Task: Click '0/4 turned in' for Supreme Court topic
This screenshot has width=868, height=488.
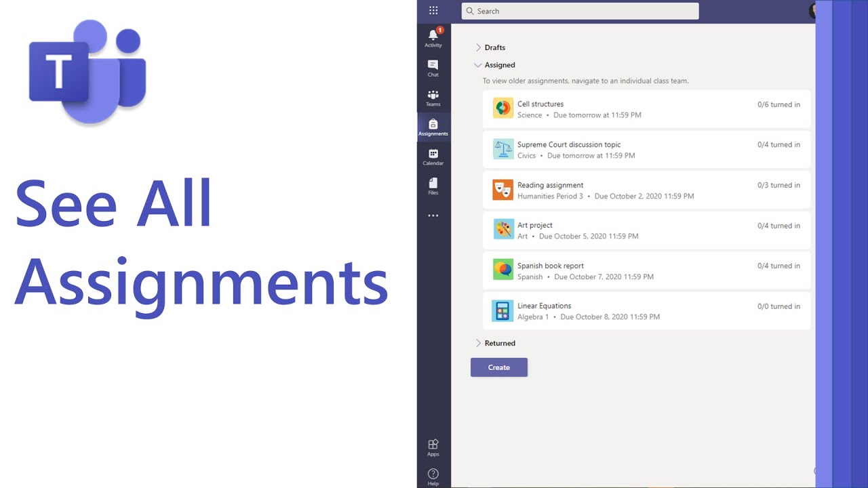Action: tap(778, 144)
